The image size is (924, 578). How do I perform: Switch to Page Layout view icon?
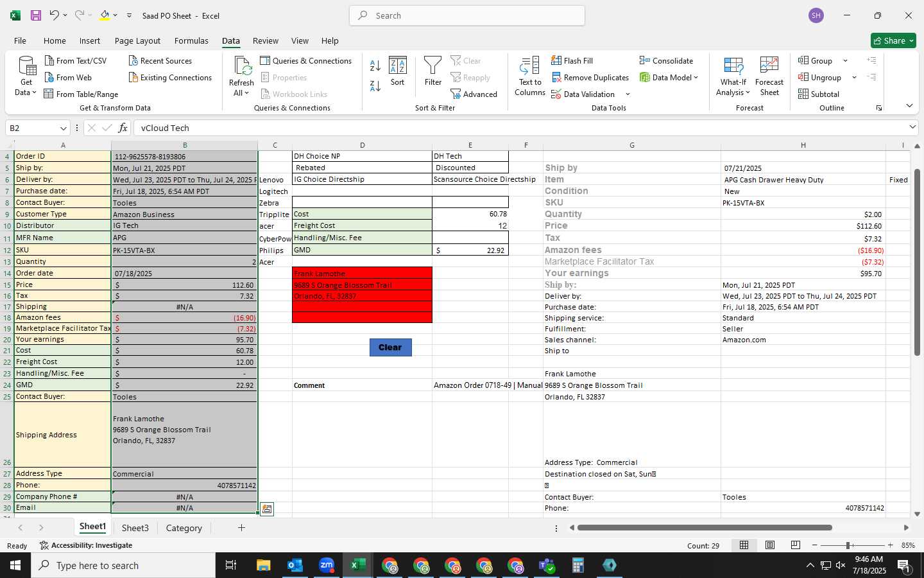[770, 545]
